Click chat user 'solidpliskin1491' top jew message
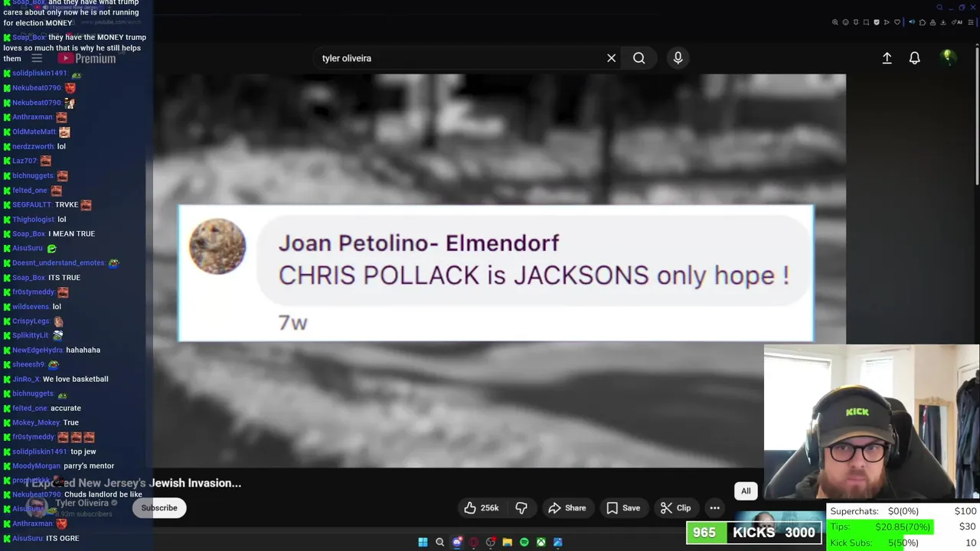This screenshot has width=980, height=551. [83, 452]
